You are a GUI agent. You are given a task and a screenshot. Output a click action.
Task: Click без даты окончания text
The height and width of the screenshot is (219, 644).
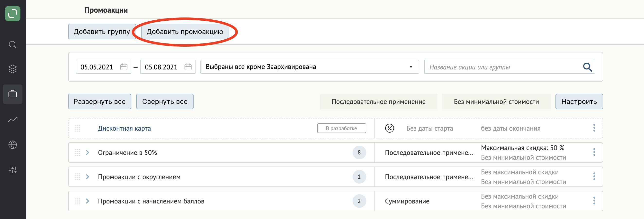coord(510,128)
